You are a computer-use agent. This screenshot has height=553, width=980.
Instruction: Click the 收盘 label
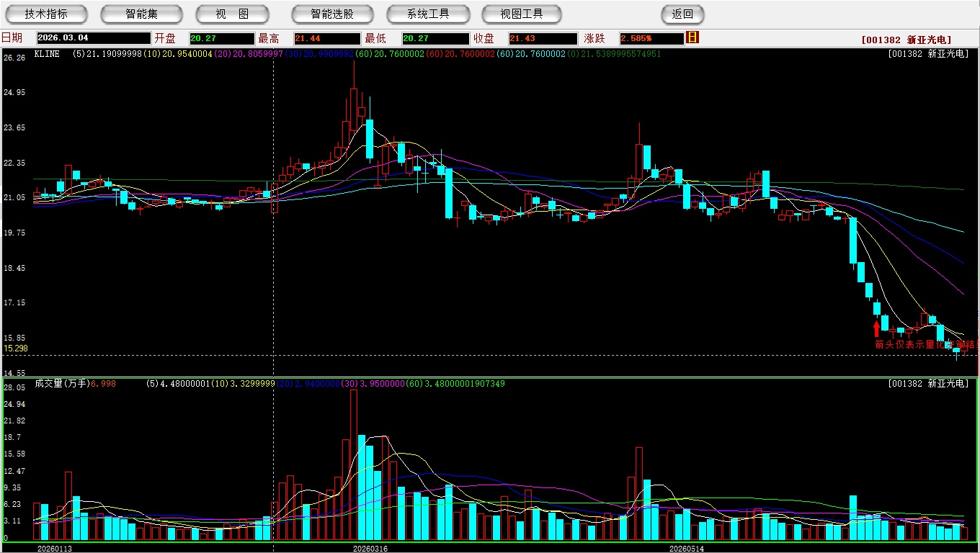[484, 38]
